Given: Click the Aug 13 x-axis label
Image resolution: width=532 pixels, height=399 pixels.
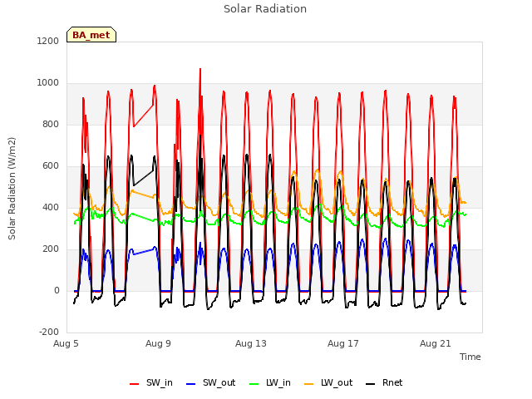Looking at the screenshot, I should tap(251, 343).
